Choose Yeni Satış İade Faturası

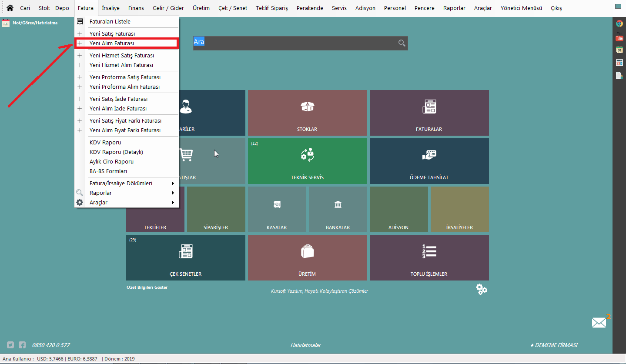click(127, 99)
